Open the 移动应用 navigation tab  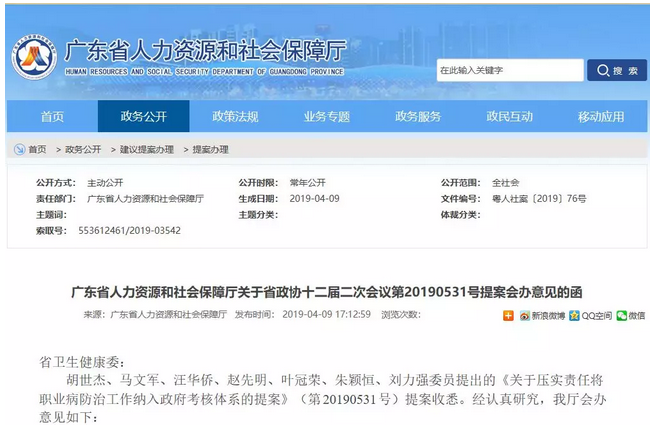[x=601, y=116]
